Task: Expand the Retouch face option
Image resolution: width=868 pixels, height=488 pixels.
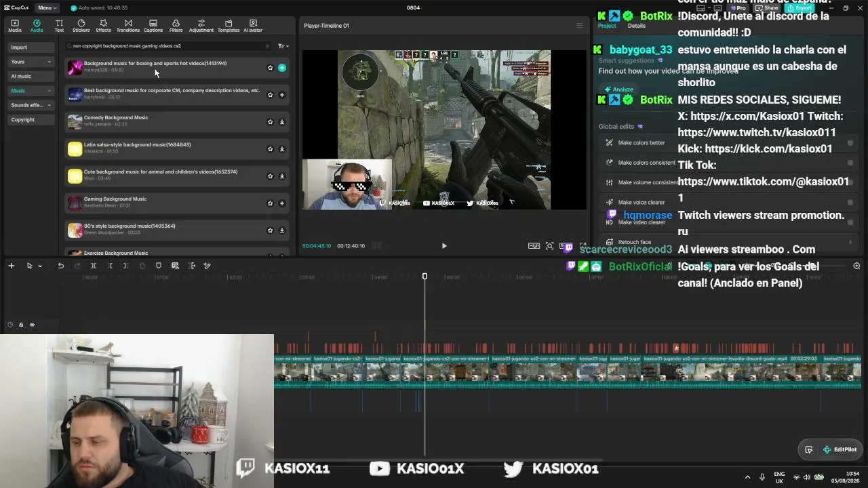Action: coord(850,242)
